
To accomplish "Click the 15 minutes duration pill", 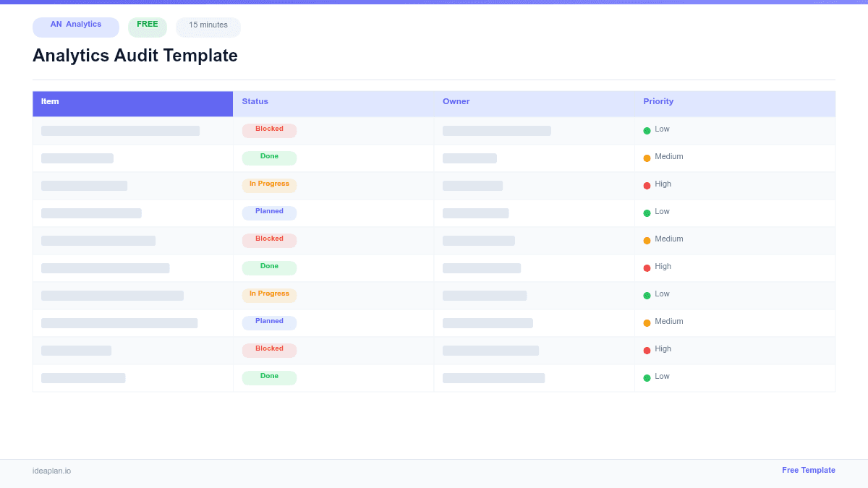I will tap(208, 26).
